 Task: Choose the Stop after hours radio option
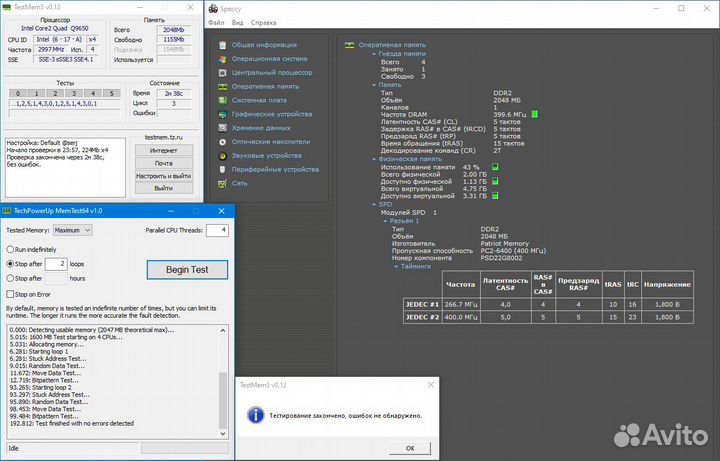10,278
